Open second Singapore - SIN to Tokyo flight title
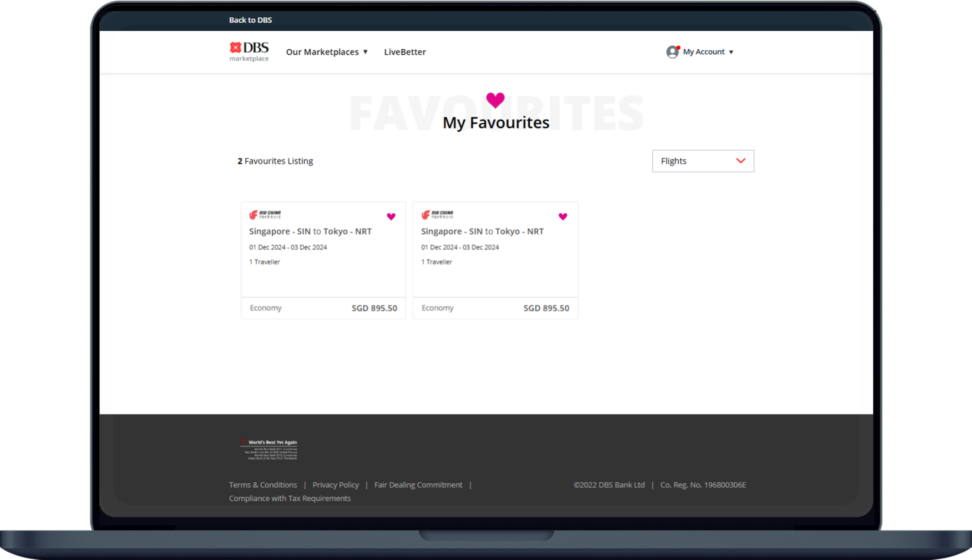This screenshot has height=560, width=972. 482,231
